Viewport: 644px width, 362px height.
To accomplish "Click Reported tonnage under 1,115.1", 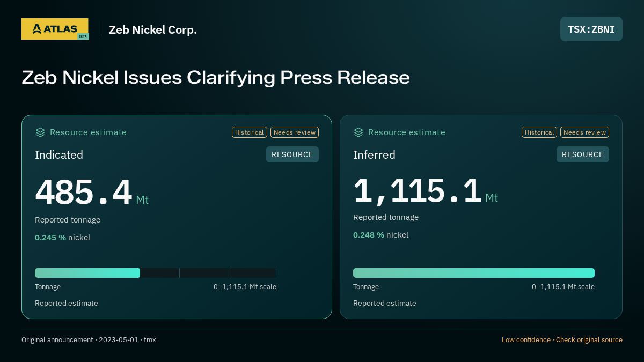I will pos(386,217).
